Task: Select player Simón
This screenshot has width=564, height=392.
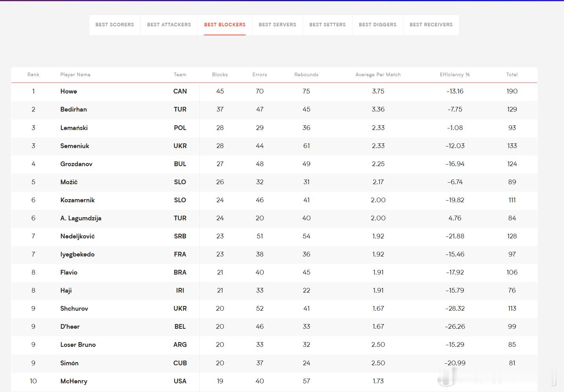Action: 70,363
